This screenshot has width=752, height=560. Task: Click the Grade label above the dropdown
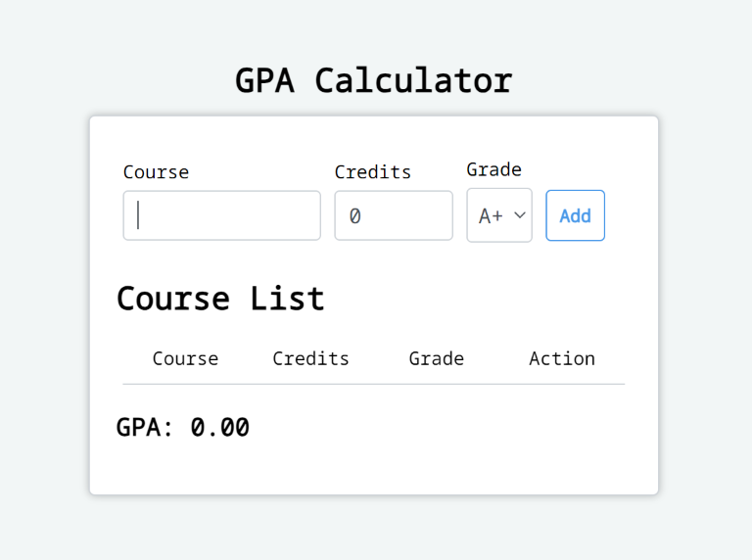(493, 169)
